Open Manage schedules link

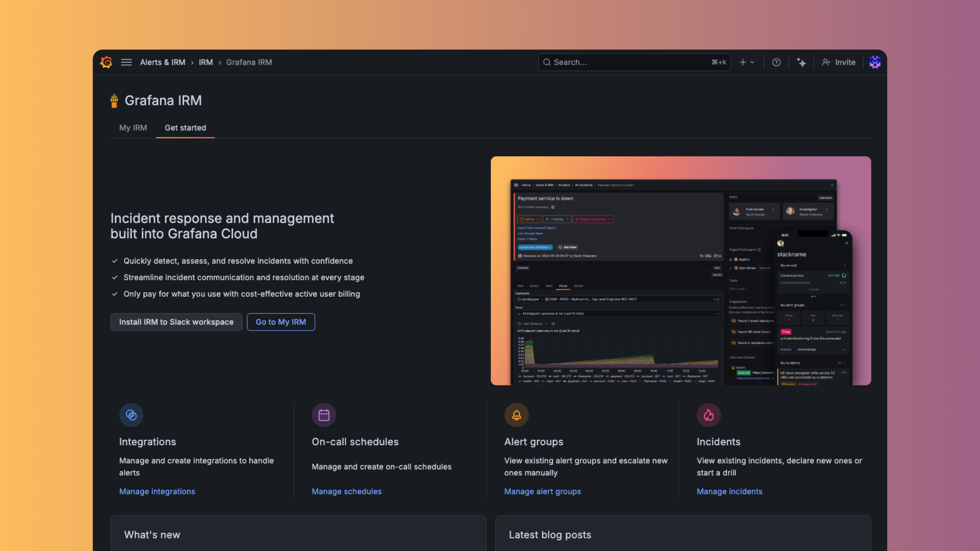pos(347,491)
